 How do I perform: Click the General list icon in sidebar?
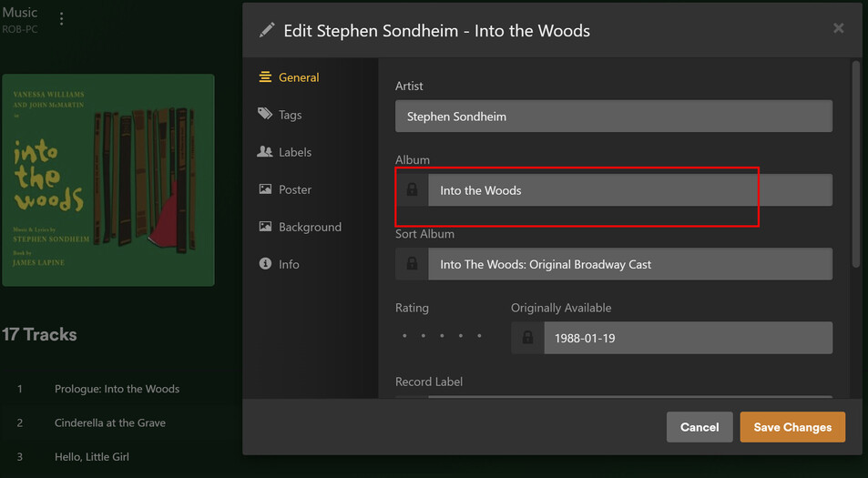[x=265, y=77]
